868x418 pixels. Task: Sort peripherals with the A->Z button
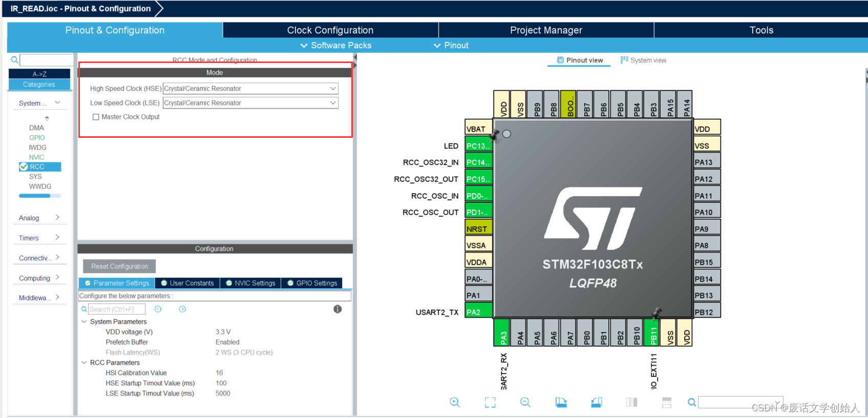pyautogui.click(x=39, y=74)
